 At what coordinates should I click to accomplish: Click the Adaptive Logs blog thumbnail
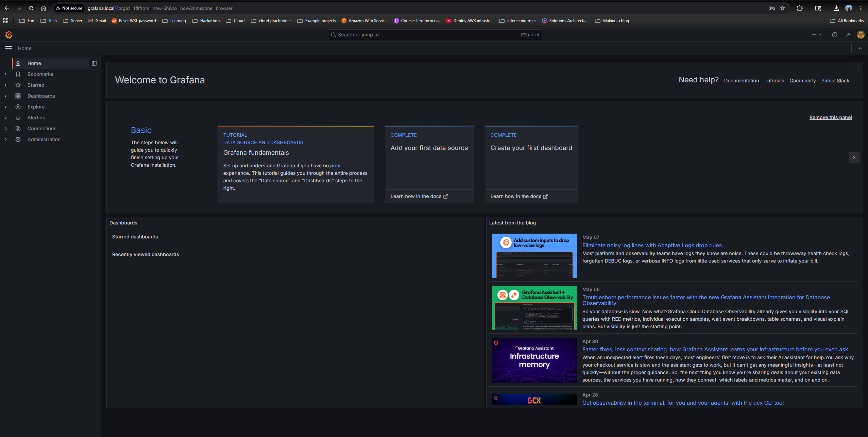pyautogui.click(x=534, y=256)
